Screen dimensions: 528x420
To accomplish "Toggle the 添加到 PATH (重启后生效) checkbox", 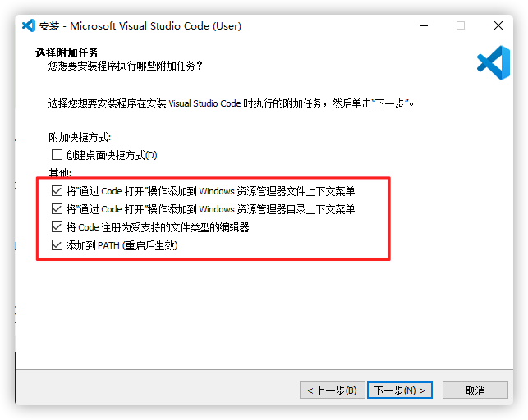I will (x=57, y=245).
